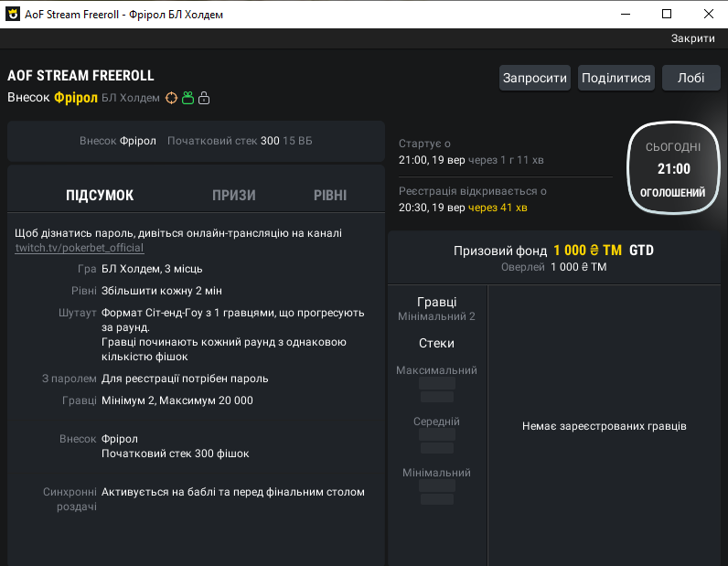Open the Закрити menu item

click(692, 38)
